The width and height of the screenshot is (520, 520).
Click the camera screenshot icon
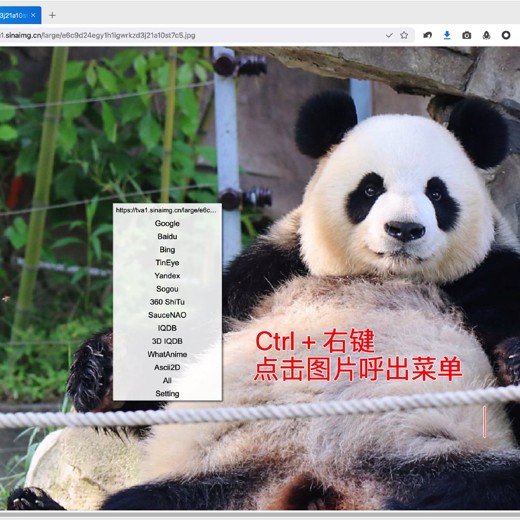(x=467, y=35)
